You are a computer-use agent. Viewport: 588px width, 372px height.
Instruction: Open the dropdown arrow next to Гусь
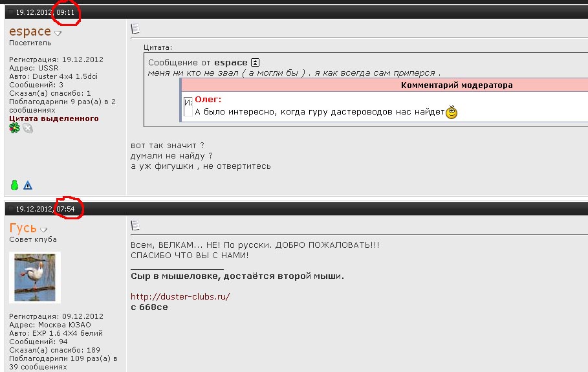point(43,230)
